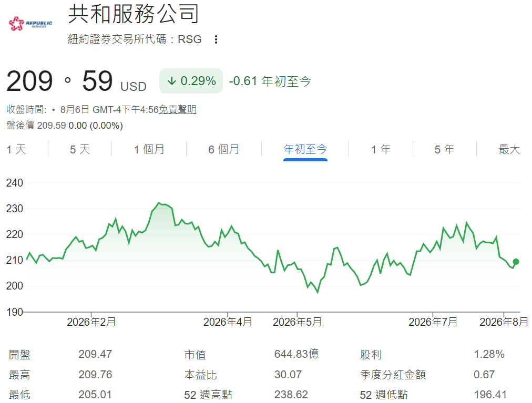Select the 5 天 range tab
532x403 pixels.
(x=80, y=149)
